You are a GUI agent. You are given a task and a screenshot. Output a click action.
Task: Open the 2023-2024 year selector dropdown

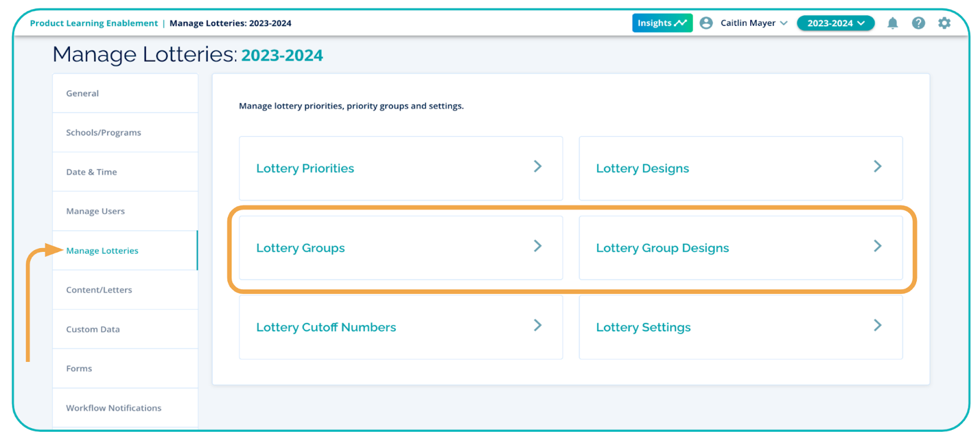[835, 23]
